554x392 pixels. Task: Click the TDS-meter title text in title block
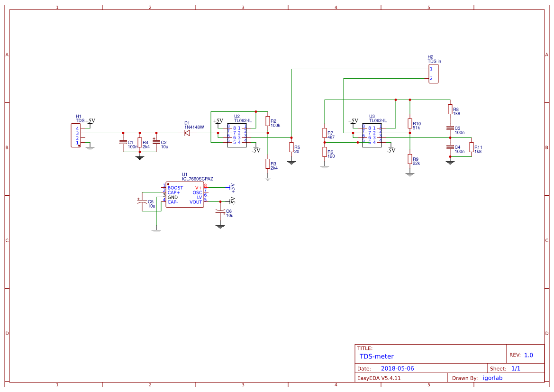click(376, 356)
